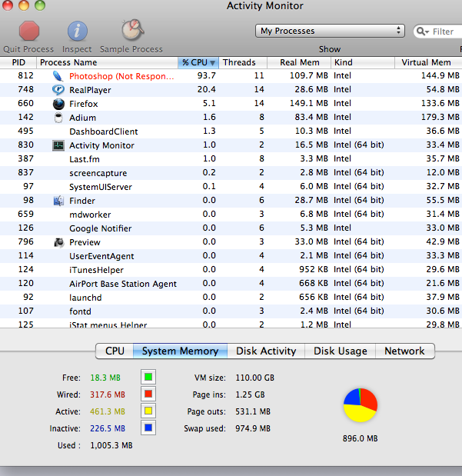Select the System Memory tab
Viewport: 462px width, 476px height.
[x=181, y=351]
